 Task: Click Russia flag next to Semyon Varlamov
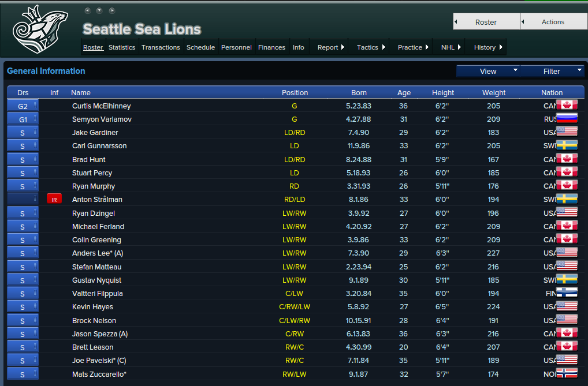(x=567, y=119)
